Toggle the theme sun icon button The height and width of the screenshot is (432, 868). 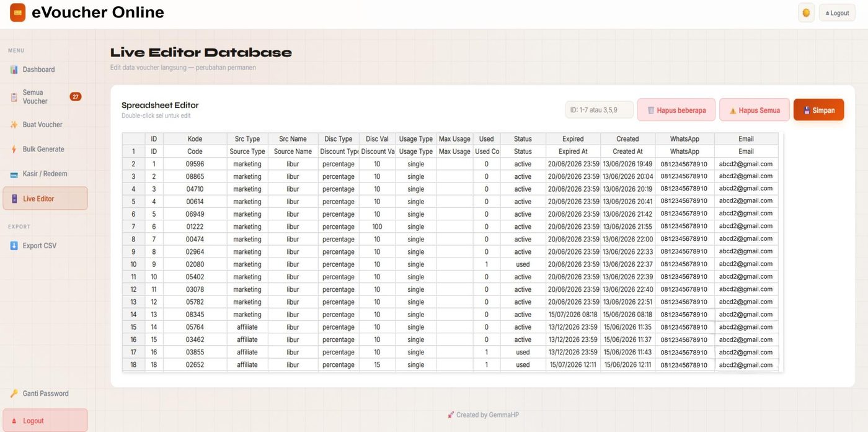tap(806, 13)
